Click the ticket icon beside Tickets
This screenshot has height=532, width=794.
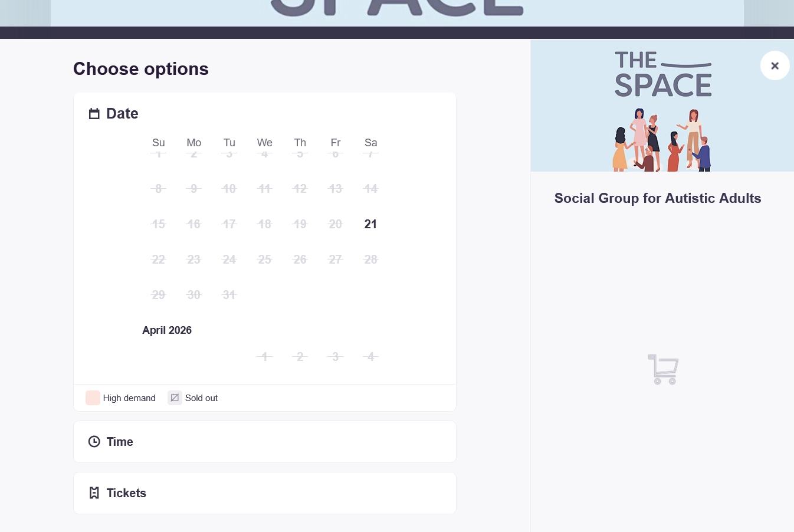(94, 492)
